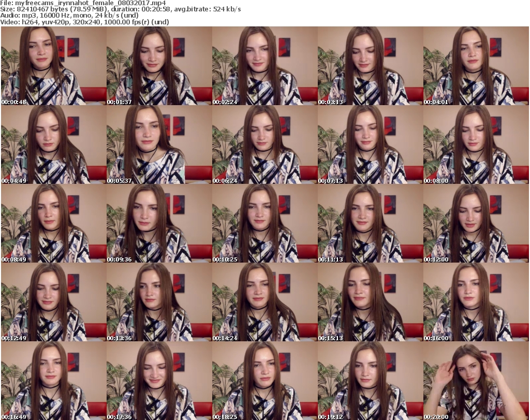Select the thumbnail timestamped 00:00:48
This screenshot has height=420, width=530.
point(54,66)
